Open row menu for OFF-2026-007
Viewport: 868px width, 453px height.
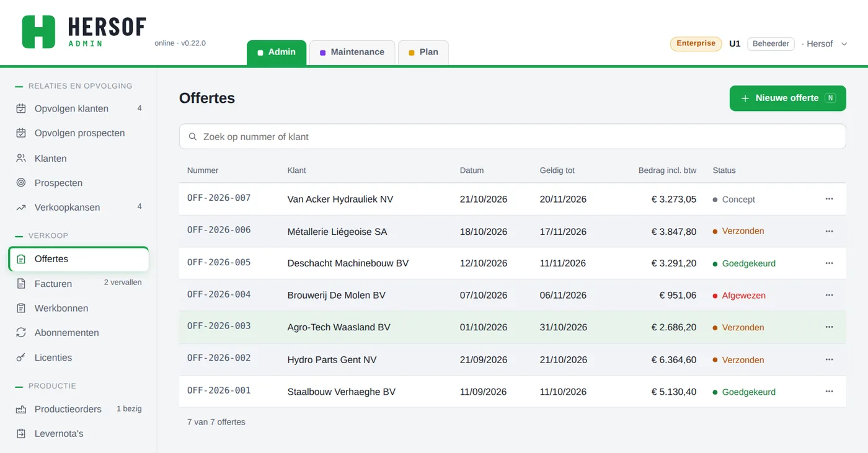[x=829, y=199]
